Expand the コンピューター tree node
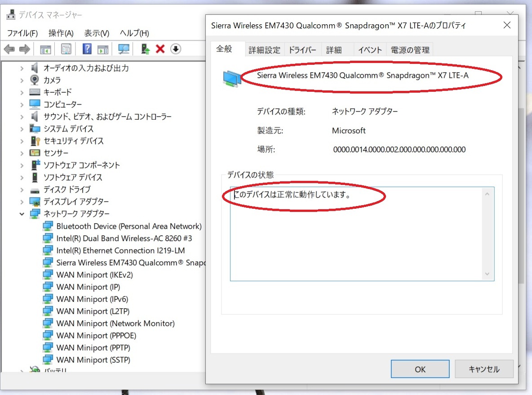 [x=22, y=105]
